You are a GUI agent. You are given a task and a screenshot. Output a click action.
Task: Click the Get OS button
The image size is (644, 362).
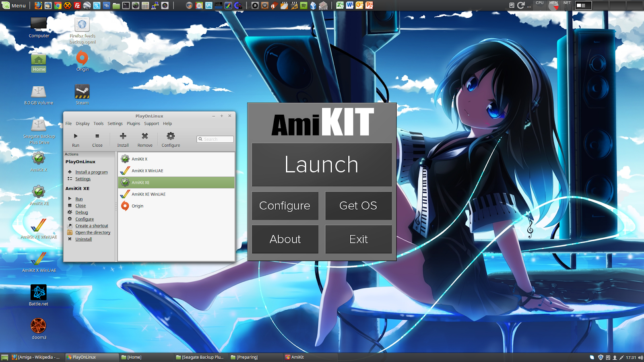pos(358,206)
